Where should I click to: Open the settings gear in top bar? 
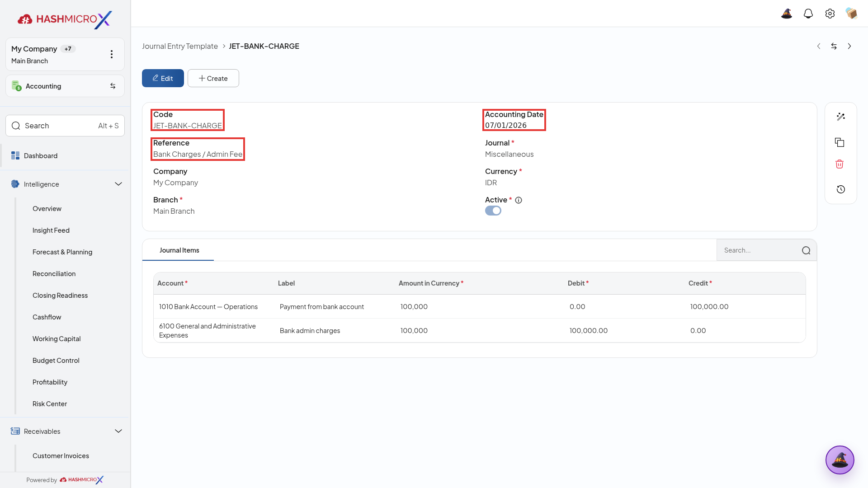[830, 14]
